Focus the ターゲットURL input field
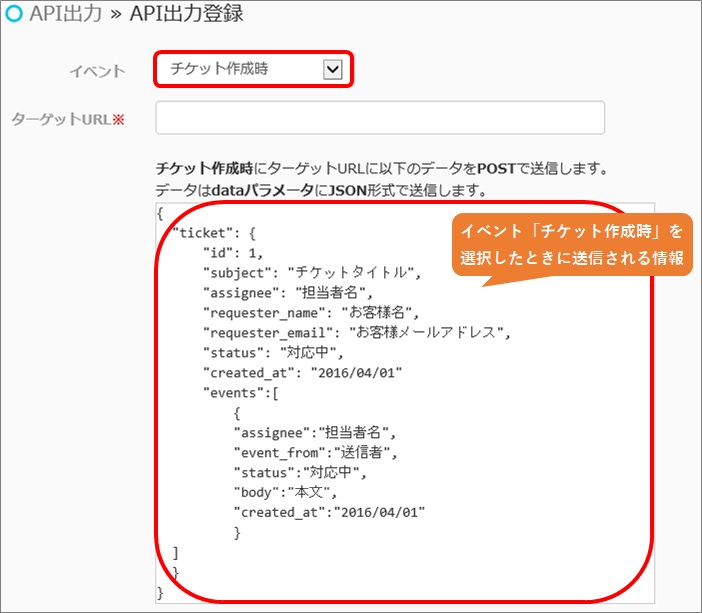702x613 pixels. click(380, 117)
